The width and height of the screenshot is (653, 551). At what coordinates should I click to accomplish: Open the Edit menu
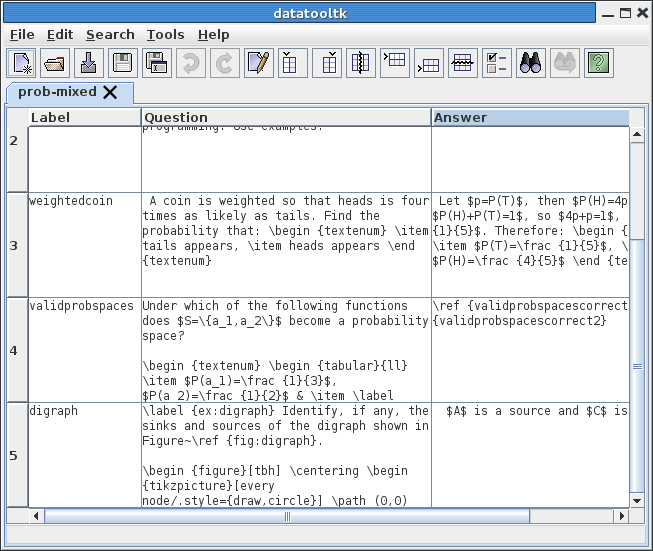tap(60, 34)
